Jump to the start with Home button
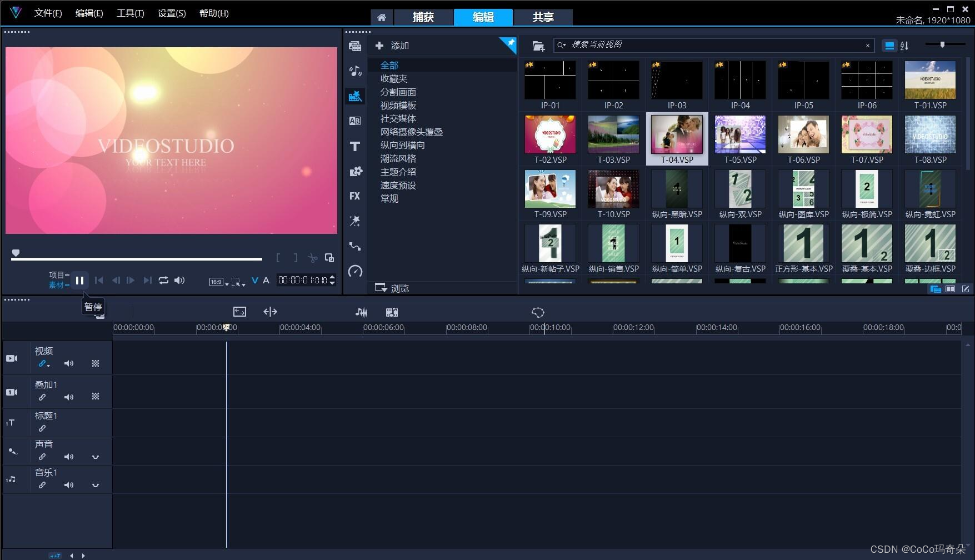 coord(99,281)
